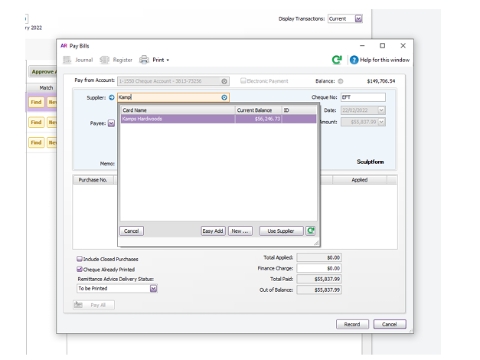Toggle Cheque Already Printed checkbox

tap(79, 269)
